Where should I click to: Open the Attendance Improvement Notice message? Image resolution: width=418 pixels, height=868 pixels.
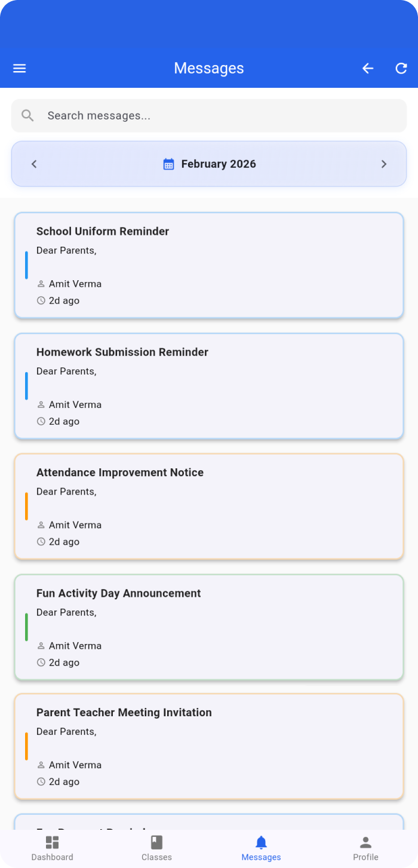(209, 507)
